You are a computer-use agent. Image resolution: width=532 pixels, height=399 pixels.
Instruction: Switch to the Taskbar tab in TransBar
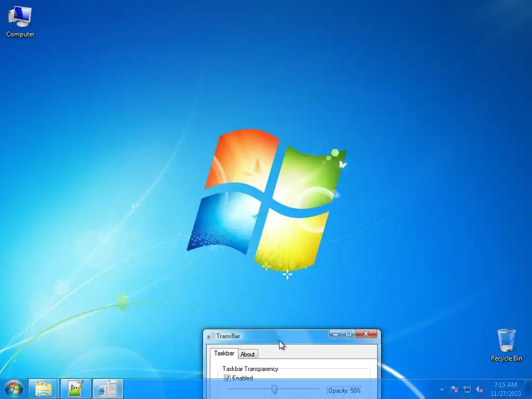pyautogui.click(x=224, y=353)
